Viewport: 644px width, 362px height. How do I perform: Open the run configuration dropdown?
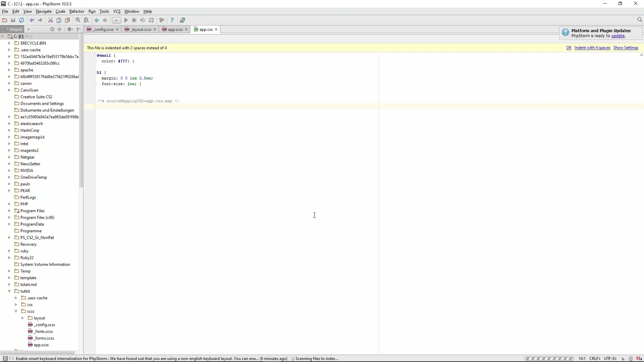tap(116, 20)
